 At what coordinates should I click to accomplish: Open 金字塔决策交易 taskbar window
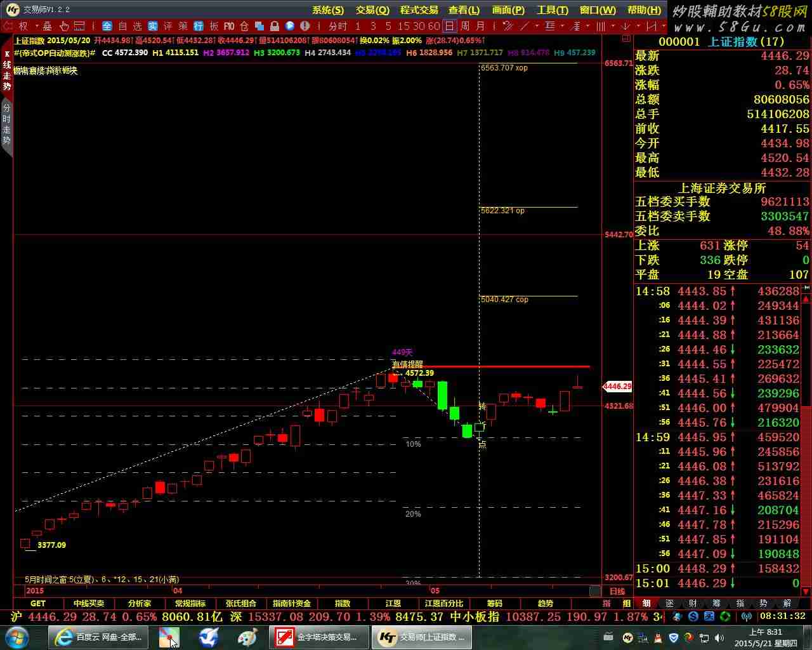tap(318, 637)
